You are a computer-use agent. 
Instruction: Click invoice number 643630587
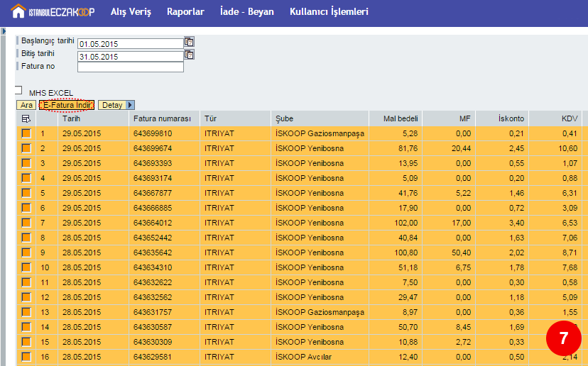[x=153, y=327]
